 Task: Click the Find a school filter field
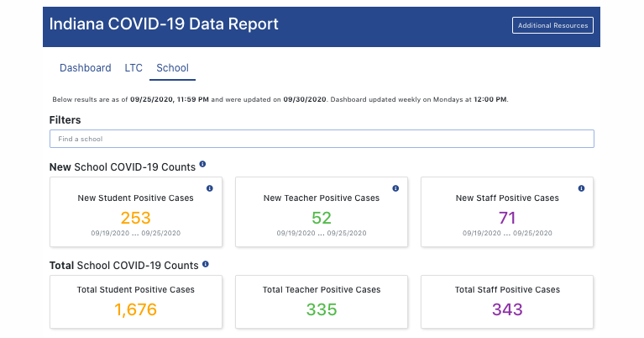pyautogui.click(x=322, y=139)
